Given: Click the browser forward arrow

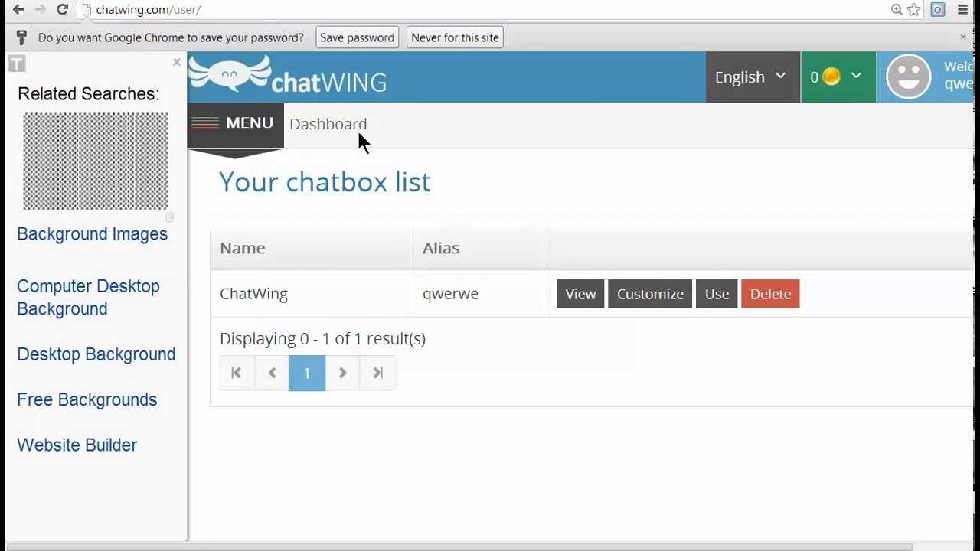Looking at the screenshot, I should click(x=41, y=10).
